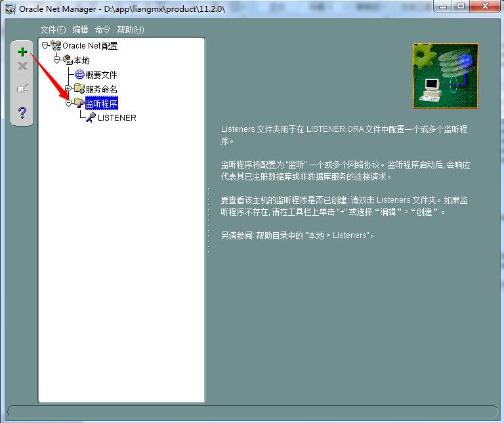Click the LISTENER node icon

[91, 117]
